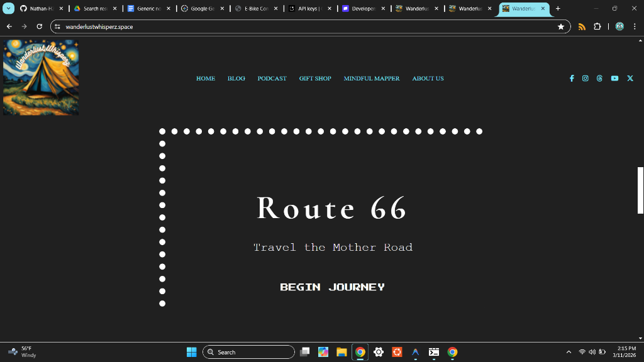Open the YouTube social icon

coord(614,79)
